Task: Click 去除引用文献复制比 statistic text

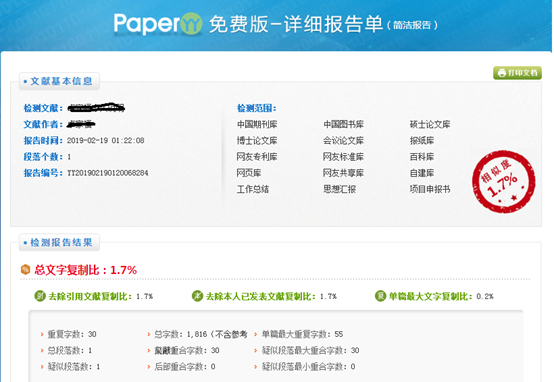Action: tap(100, 296)
